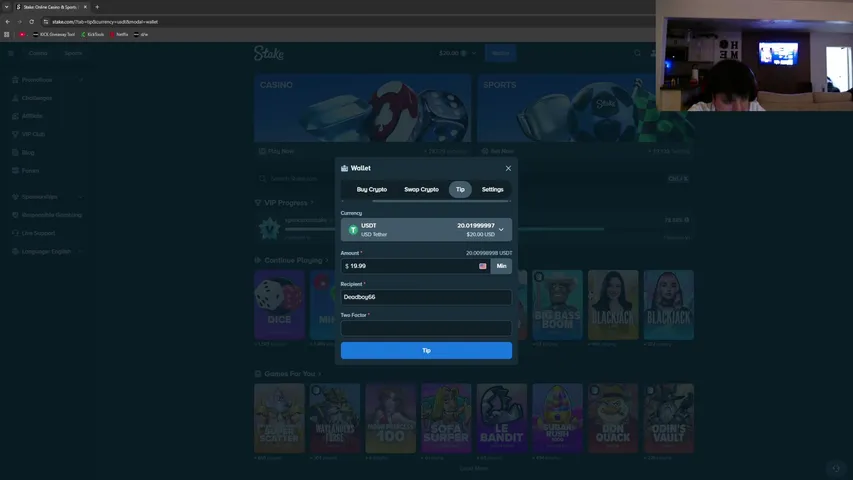The height and width of the screenshot is (480, 853).
Task: Open the Sofa Surfer game thumbnail
Action: pyautogui.click(x=446, y=419)
